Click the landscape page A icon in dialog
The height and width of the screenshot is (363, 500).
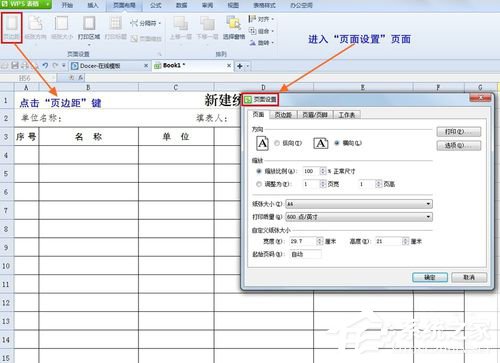(x=321, y=143)
